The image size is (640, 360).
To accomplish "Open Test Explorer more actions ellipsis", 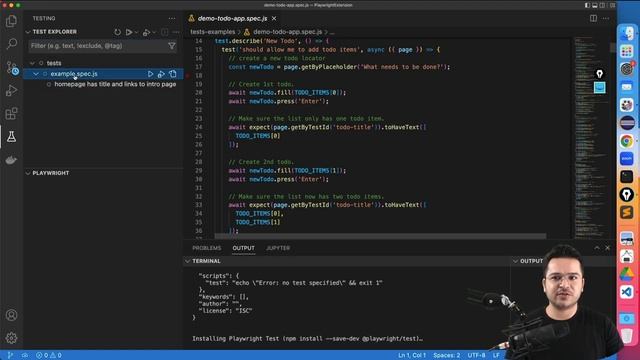I will pyautogui.click(x=176, y=32).
